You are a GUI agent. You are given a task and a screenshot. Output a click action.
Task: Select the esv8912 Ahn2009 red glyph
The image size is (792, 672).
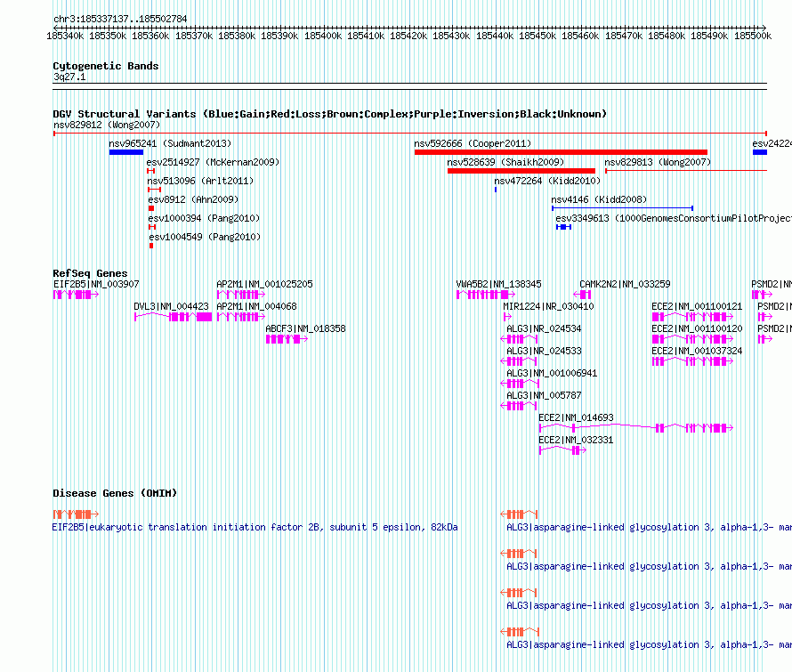(151, 208)
